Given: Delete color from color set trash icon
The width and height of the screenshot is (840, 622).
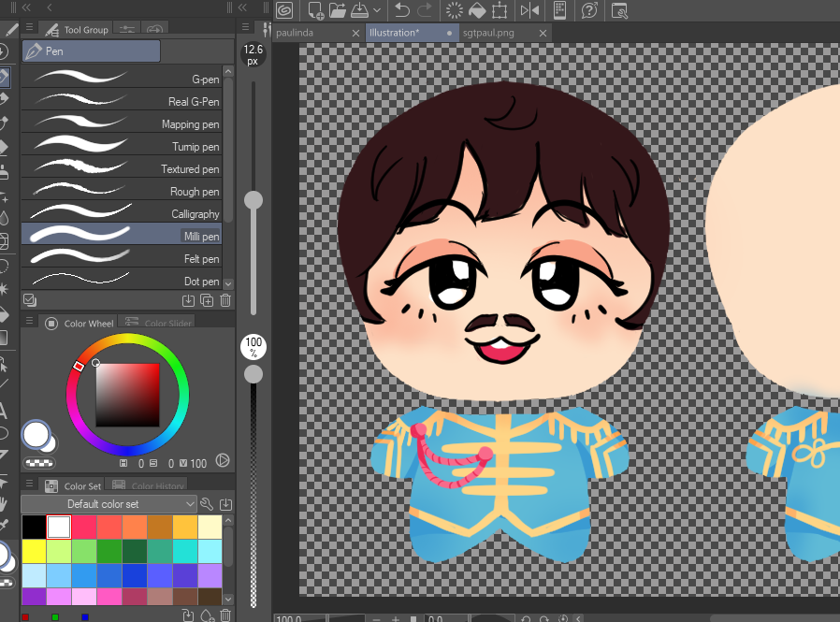Looking at the screenshot, I should [x=225, y=615].
